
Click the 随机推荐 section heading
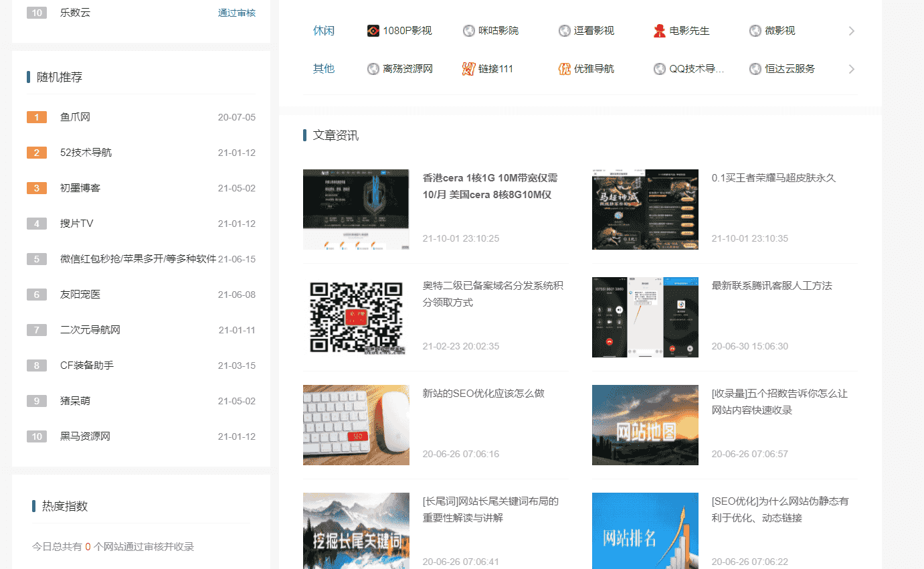[x=60, y=78]
